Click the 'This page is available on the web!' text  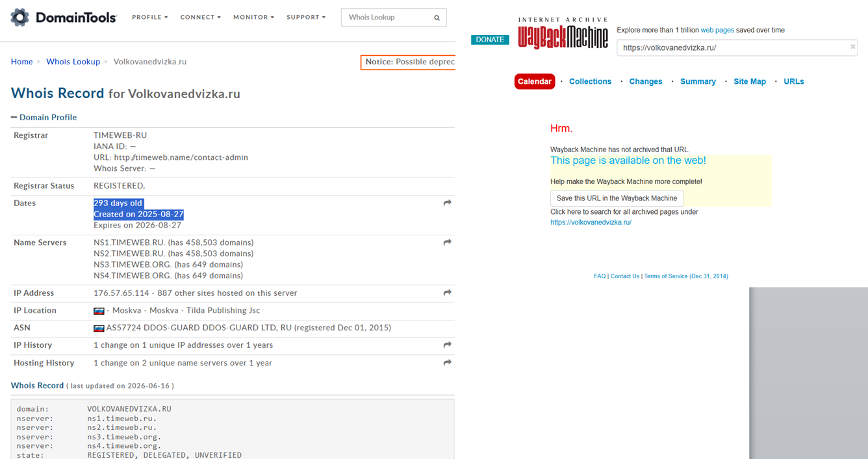pyautogui.click(x=628, y=161)
